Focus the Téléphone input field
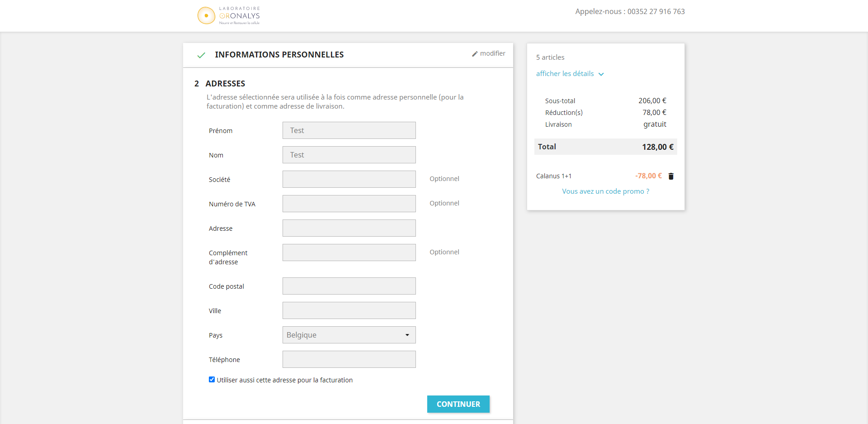The height and width of the screenshot is (424, 868). click(349, 359)
